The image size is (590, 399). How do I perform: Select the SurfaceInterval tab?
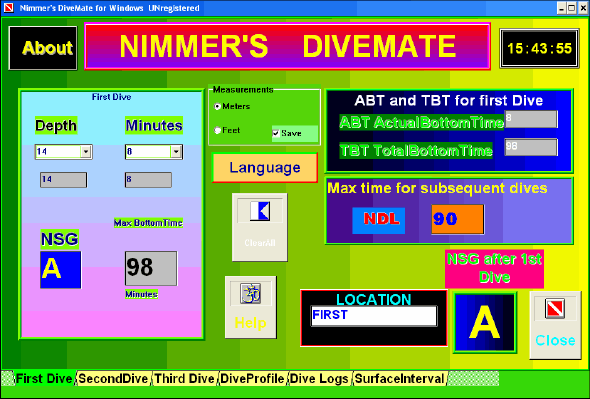(x=400, y=378)
